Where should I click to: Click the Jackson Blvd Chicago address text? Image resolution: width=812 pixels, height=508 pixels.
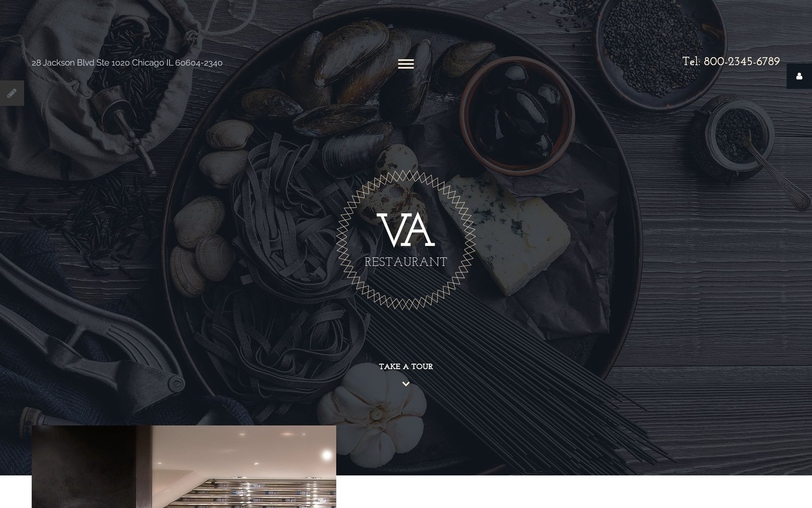127,62
